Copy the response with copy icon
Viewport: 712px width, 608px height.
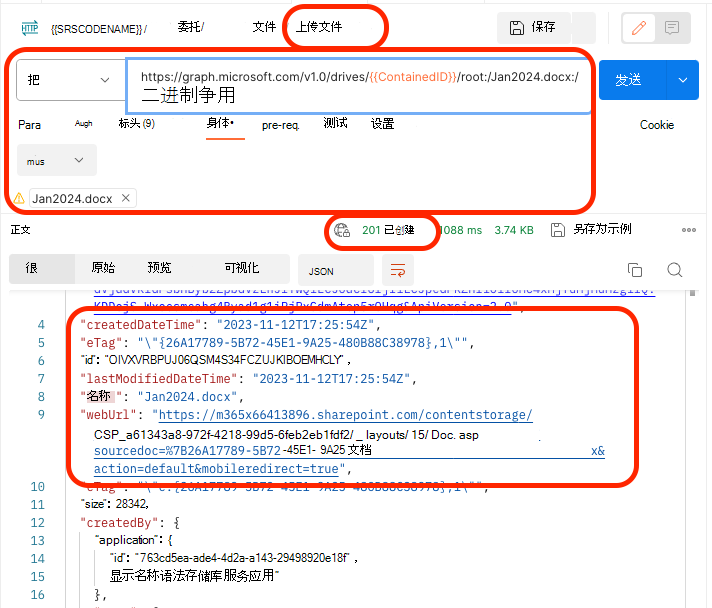click(634, 270)
